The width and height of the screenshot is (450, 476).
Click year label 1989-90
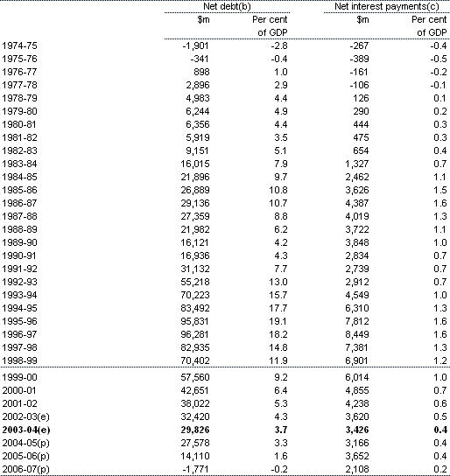[x=19, y=242]
